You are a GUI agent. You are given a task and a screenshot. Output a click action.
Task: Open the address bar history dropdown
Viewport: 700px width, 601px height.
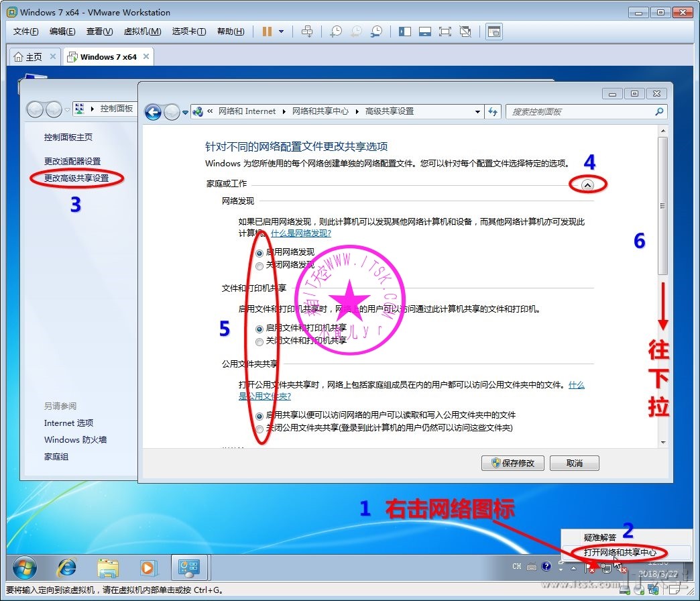[477, 112]
